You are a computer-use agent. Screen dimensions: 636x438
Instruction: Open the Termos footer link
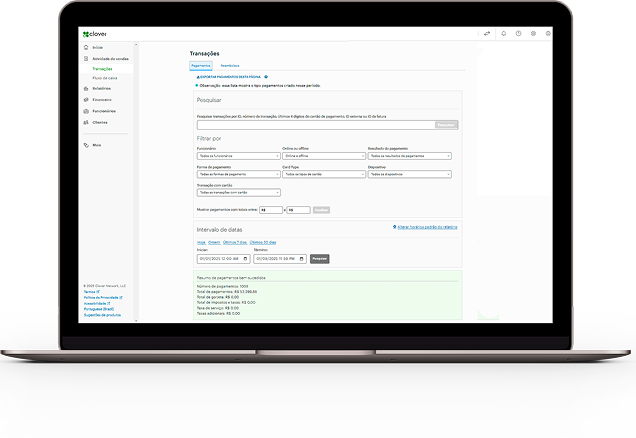pyautogui.click(x=91, y=292)
